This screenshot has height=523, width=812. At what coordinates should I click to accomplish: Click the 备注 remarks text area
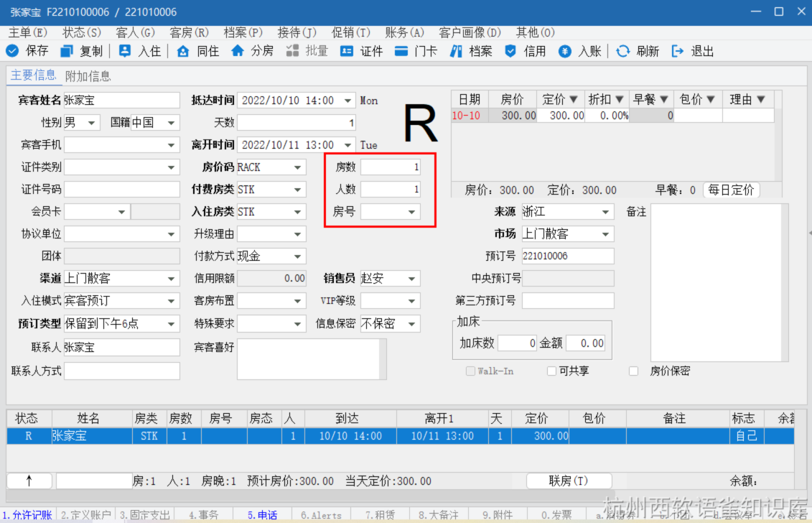[x=717, y=282]
